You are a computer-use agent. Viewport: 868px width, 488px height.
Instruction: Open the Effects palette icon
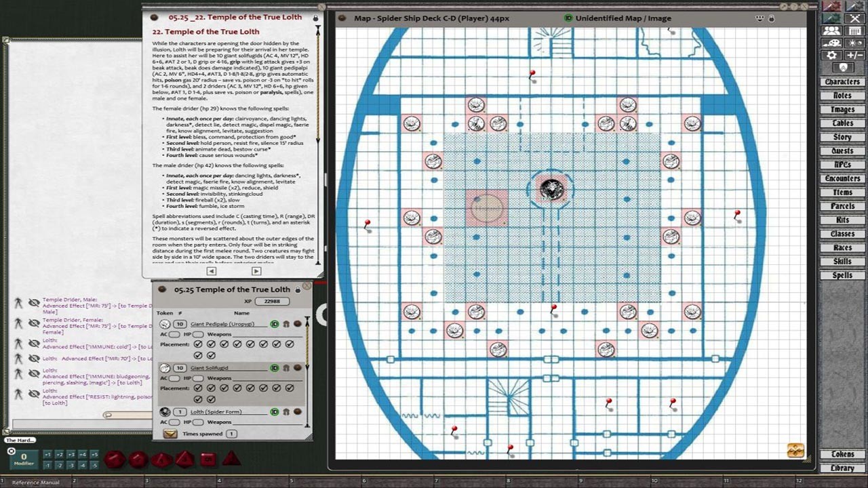point(832,43)
